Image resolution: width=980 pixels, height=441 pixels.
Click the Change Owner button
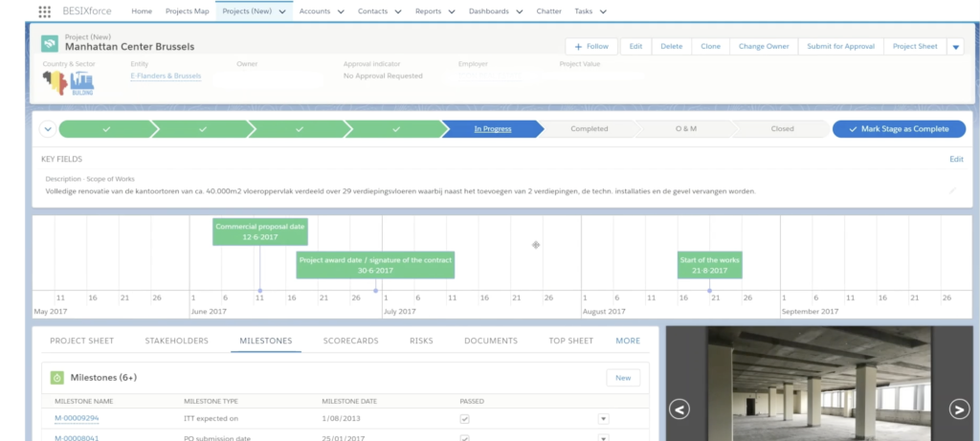[x=764, y=47]
